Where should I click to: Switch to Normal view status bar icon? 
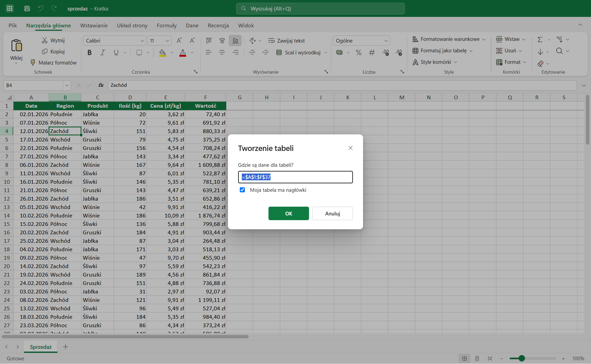coord(465,358)
